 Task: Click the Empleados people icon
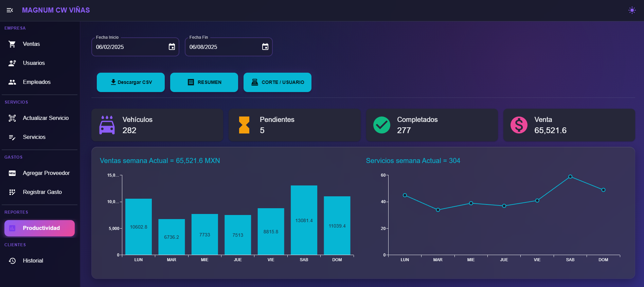tap(12, 82)
